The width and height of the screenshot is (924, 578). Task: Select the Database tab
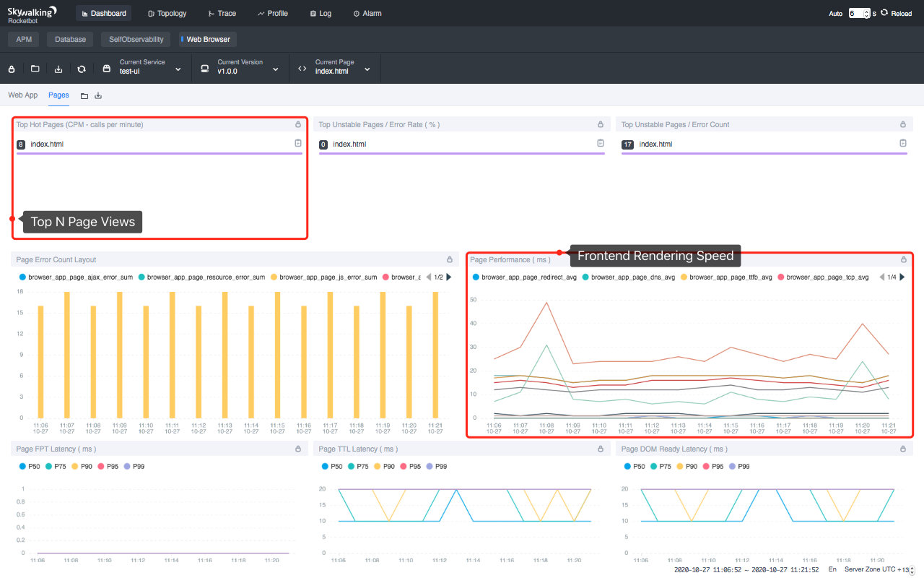pyautogui.click(x=69, y=39)
